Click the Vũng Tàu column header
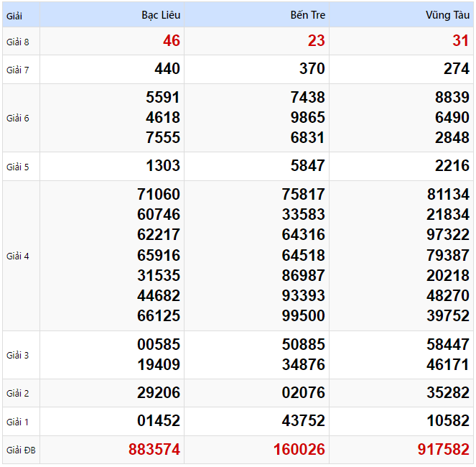476x467 pixels. coord(447,15)
